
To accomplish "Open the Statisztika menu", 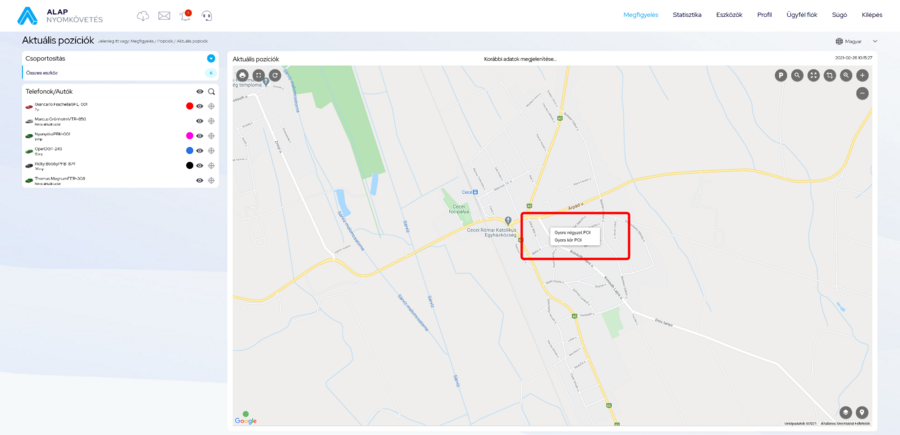I will (x=687, y=15).
